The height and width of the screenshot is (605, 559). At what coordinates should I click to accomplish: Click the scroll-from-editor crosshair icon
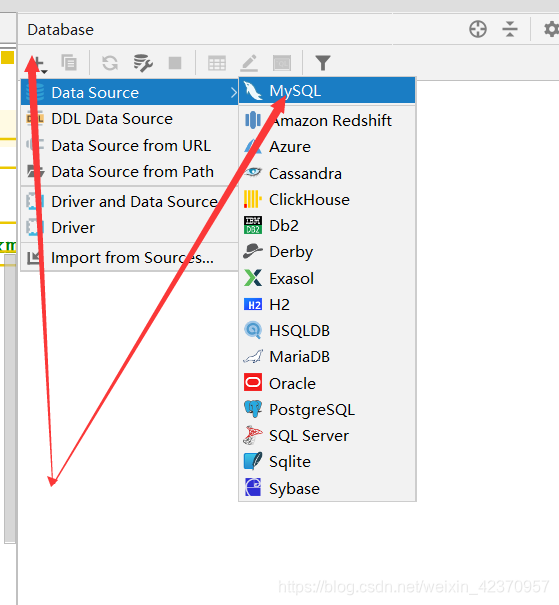pyautogui.click(x=478, y=29)
